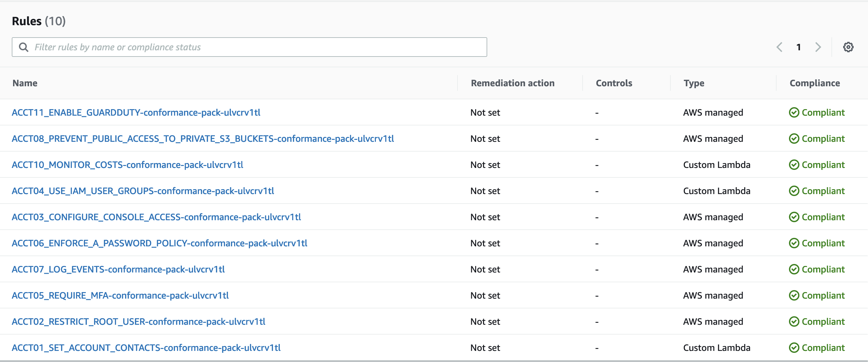This screenshot has height=362, width=868.
Task: Click compliant check icon for ACCT11 row
Action: 794,113
